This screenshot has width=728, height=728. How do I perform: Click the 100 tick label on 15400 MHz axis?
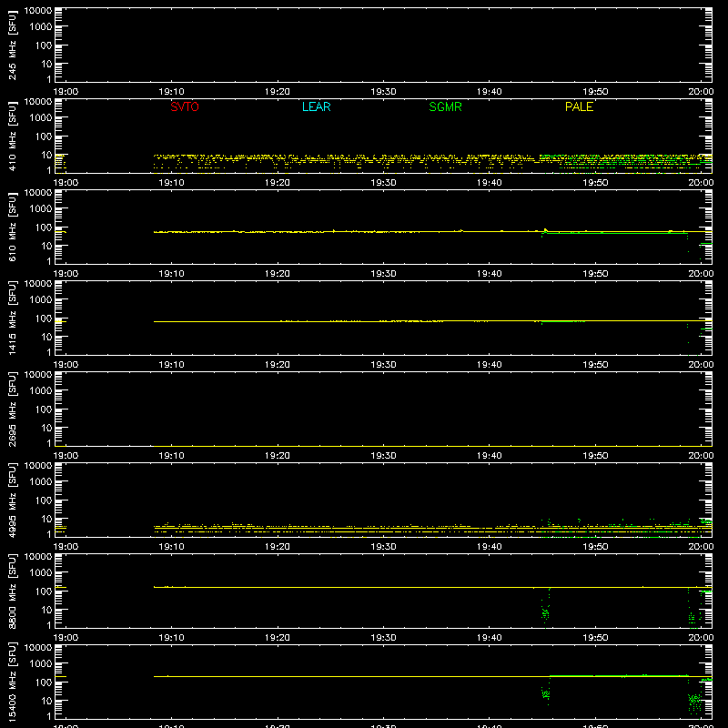[x=44, y=682]
